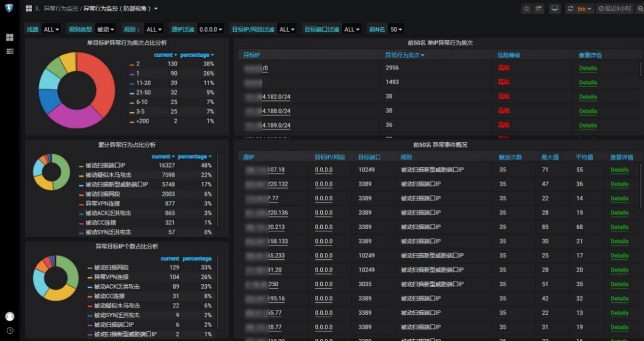Open the help question mark icon
Image resolution: width=644 pixels, height=341 pixels.
pos(10,331)
